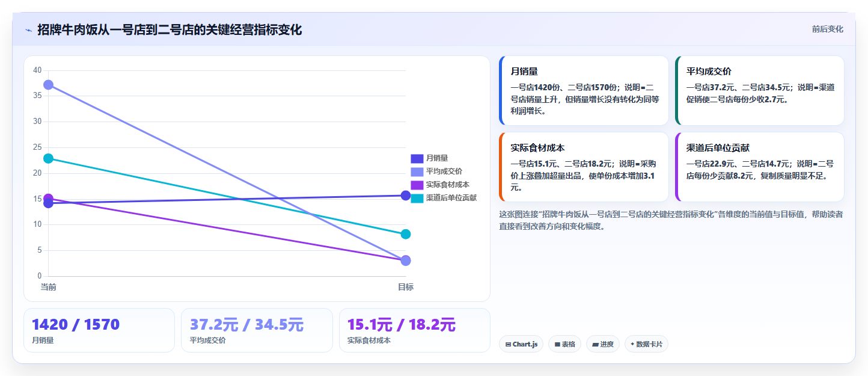
Task: Toggle the 实际食材成本 legend color box
Action: [417, 185]
